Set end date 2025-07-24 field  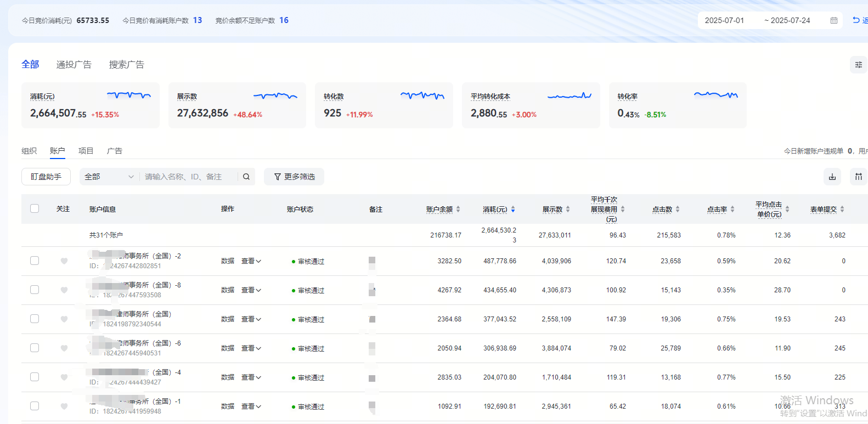(x=790, y=20)
